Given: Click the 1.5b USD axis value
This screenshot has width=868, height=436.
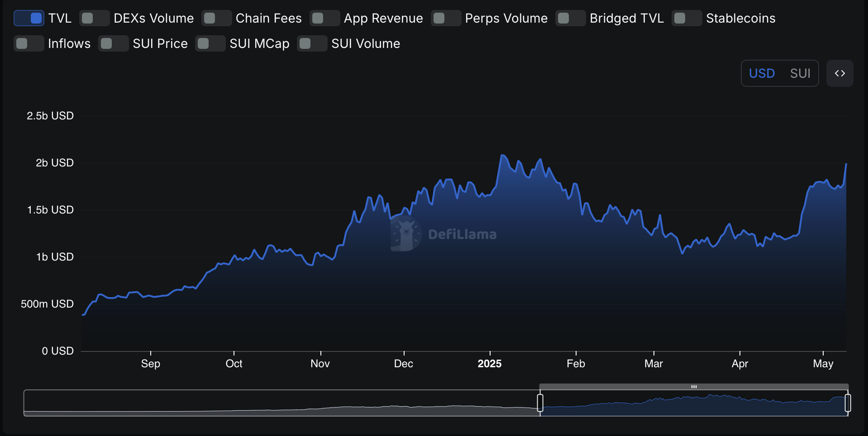Looking at the screenshot, I should coord(50,210).
